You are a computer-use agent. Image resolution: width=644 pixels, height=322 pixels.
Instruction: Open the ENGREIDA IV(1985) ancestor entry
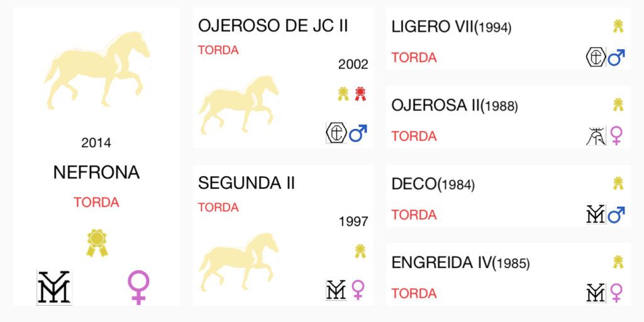point(460,263)
